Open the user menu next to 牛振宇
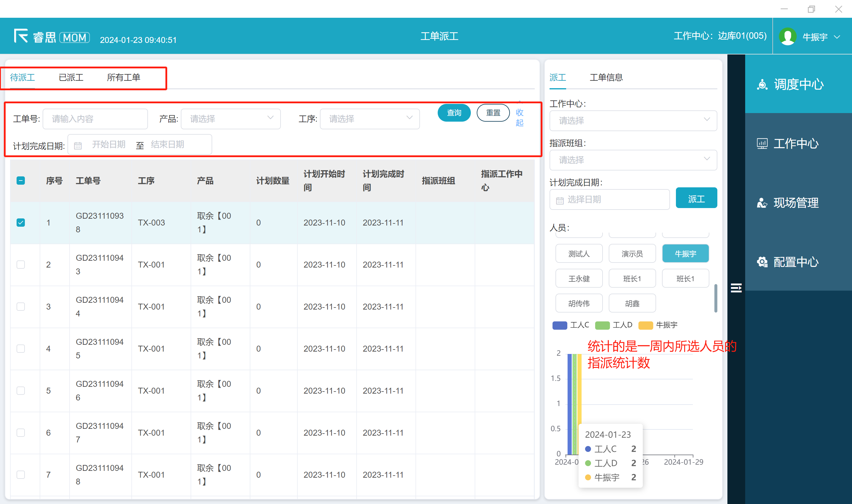This screenshot has height=504, width=852. tap(837, 37)
